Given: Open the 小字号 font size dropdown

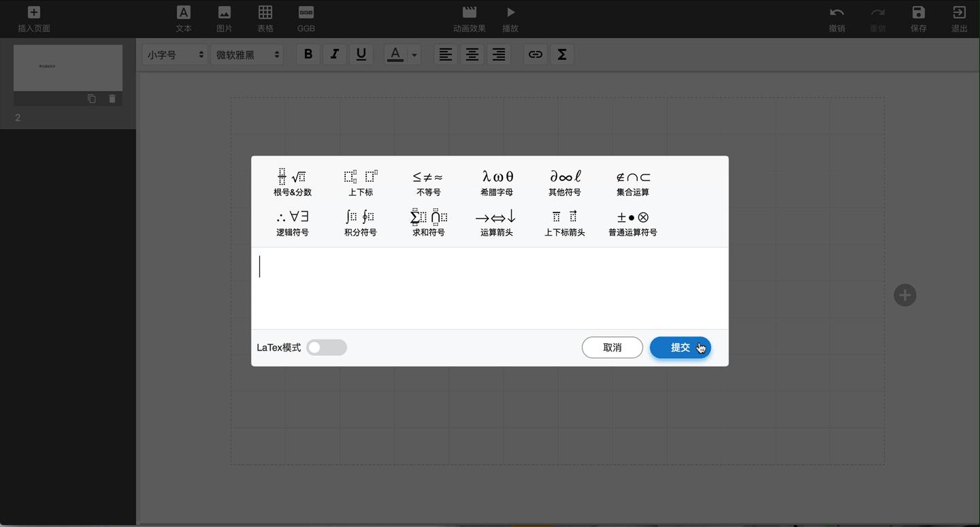Looking at the screenshot, I should (176, 54).
